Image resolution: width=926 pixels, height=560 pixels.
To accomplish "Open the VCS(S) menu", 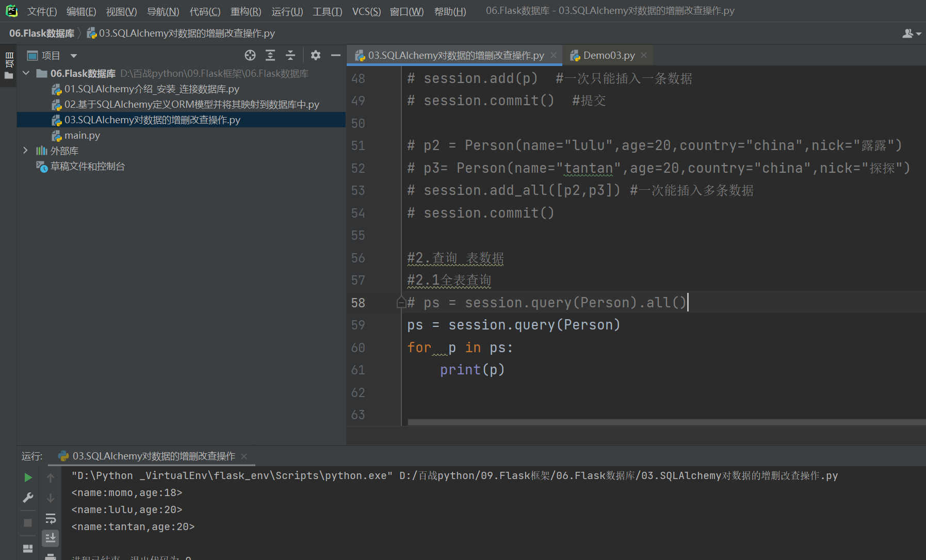I will (x=366, y=11).
